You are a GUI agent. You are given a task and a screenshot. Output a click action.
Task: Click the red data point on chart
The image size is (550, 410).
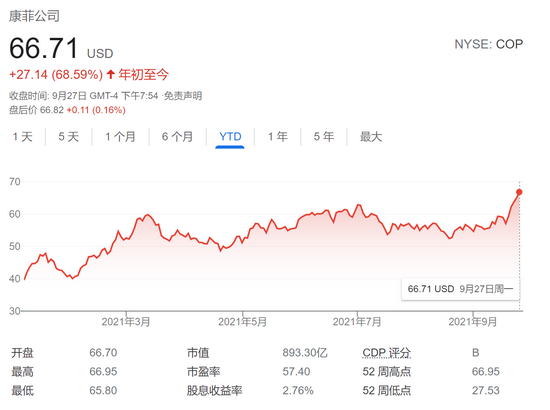519,192
